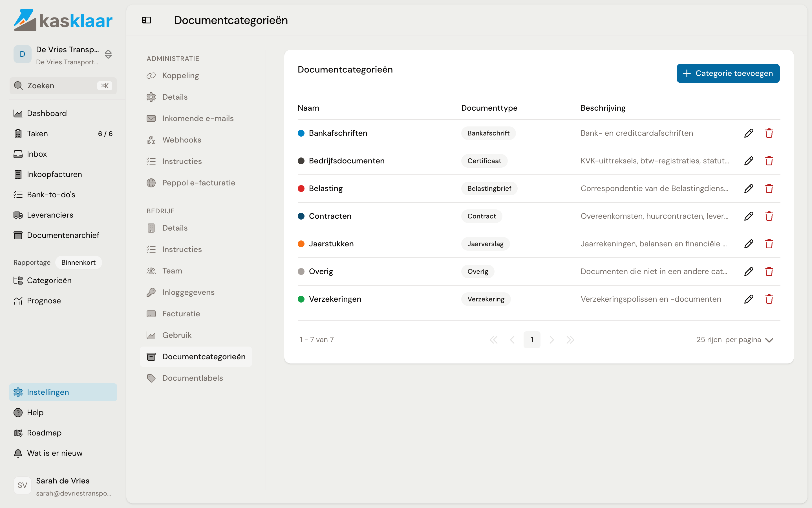Delete the Belasting category
Screen dimensions: 812x508
[769, 189]
